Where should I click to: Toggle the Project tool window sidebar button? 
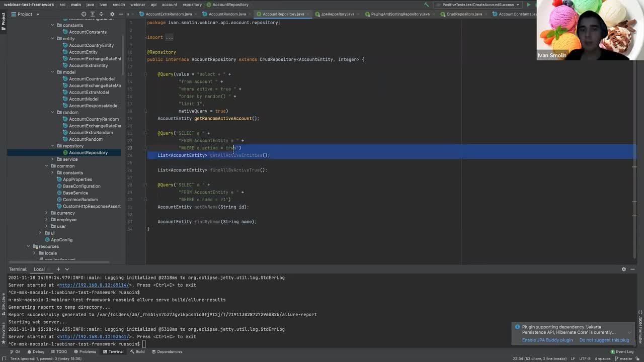click(x=3, y=19)
